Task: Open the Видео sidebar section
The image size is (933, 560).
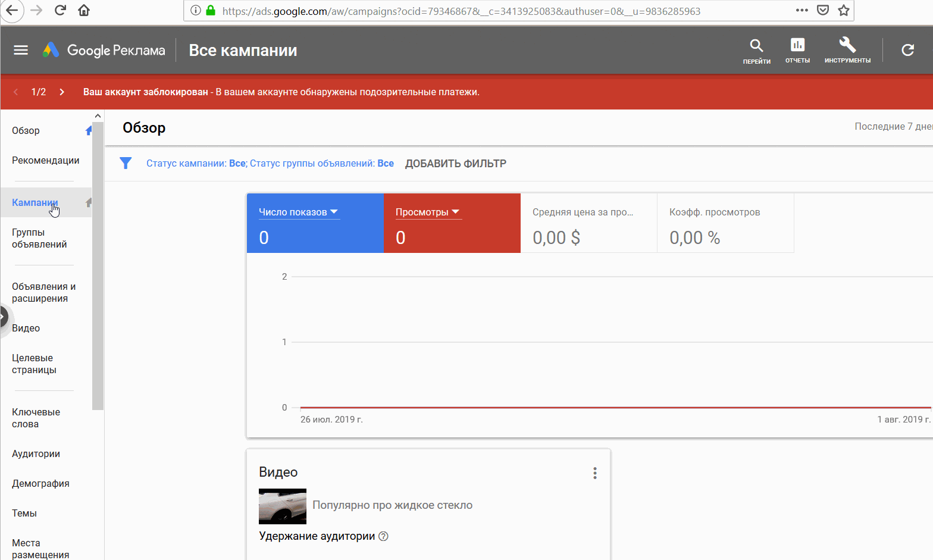Action: pyautogui.click(x=26, y=328)
